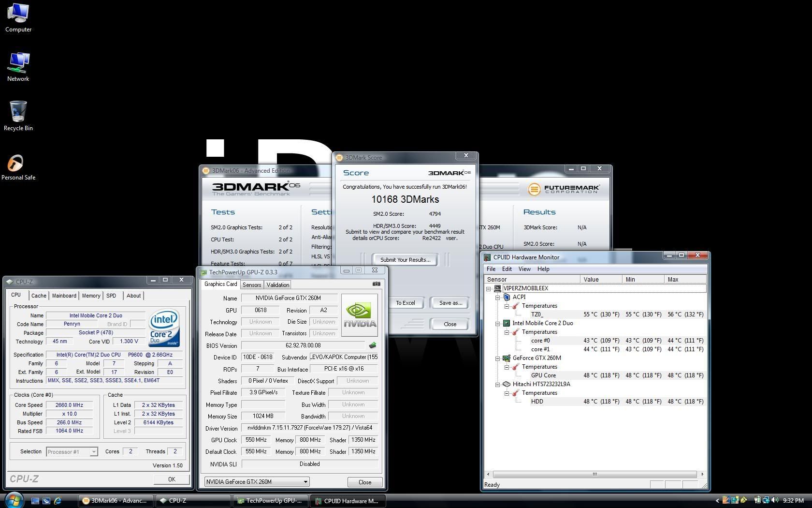Open the Validation tab in GPU-Z
This screenshot has height=508, width=812.
(x=277, y=285)
